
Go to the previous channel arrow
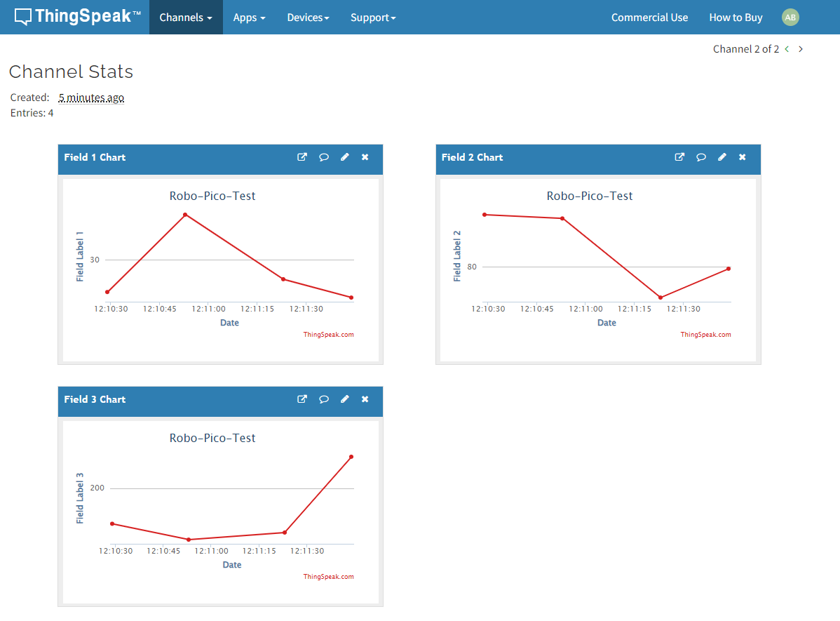click(x=787, y=49)
